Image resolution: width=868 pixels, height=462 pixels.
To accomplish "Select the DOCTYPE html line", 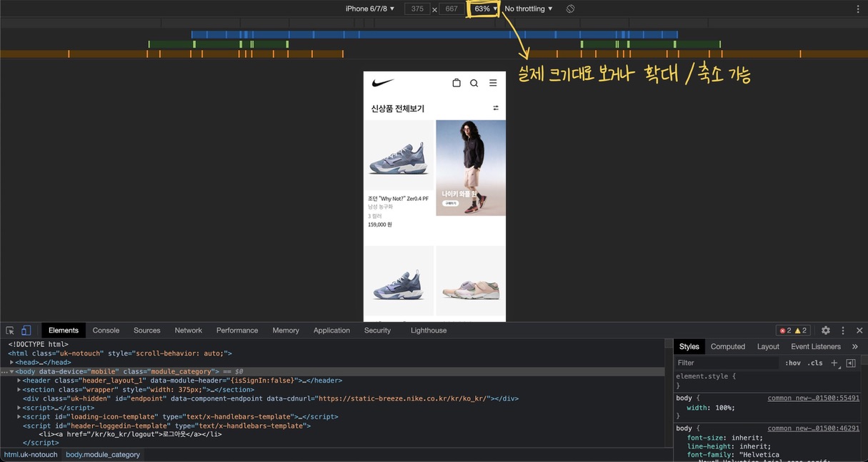I will click(x=38, y=345).
